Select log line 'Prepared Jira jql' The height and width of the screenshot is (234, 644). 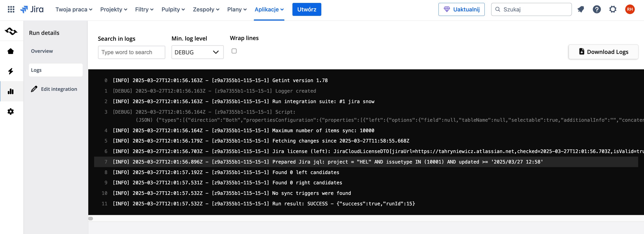pos(366,162)
